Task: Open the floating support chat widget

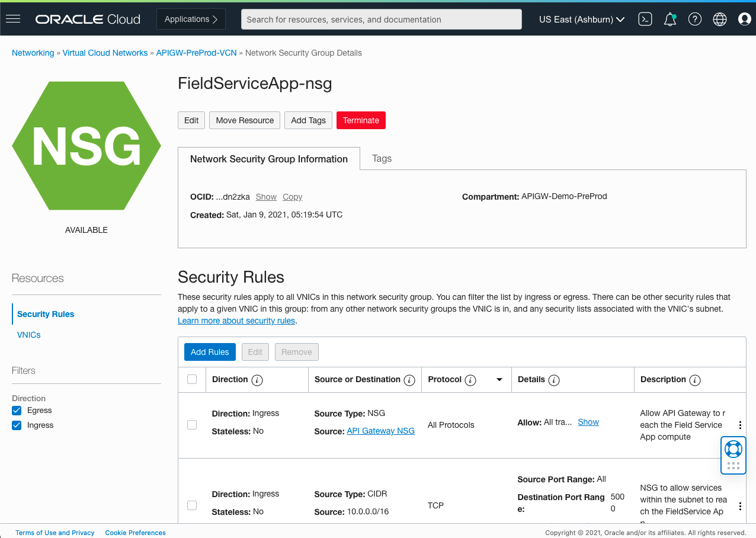Action: [733, 454]
